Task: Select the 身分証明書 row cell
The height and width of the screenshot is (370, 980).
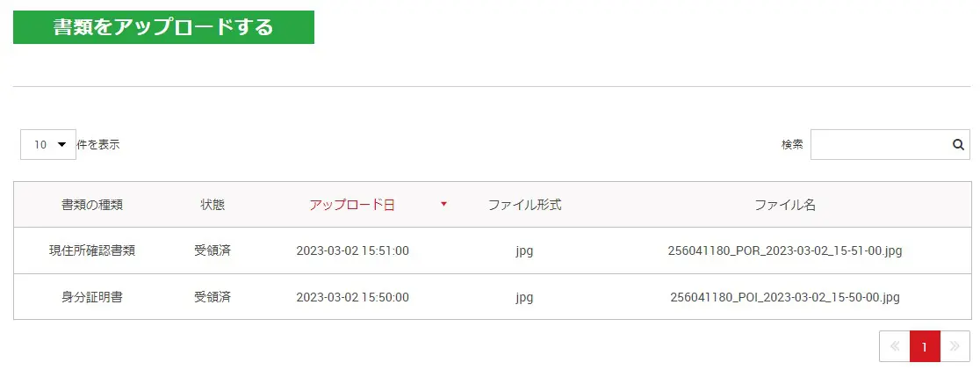Action: click(x=92, y=297)
